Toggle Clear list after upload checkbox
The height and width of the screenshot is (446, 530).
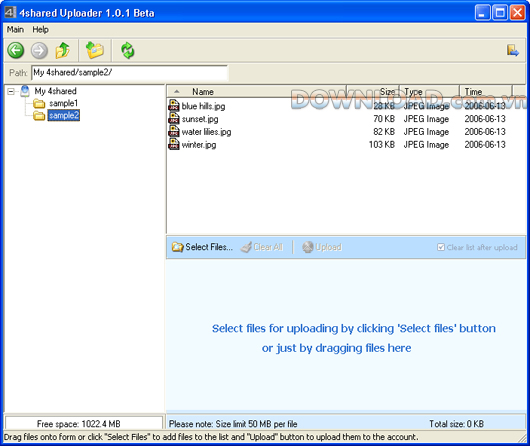point(441,247)
